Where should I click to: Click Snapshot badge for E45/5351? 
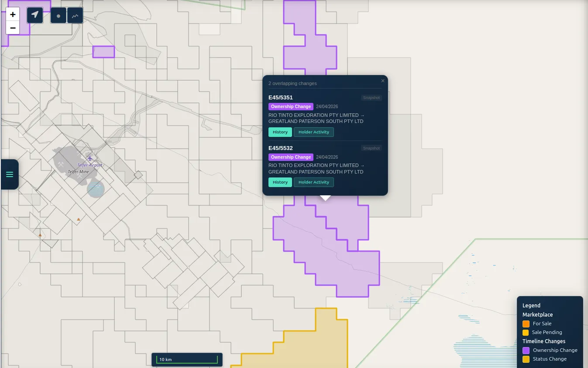(x=371, y=98)
